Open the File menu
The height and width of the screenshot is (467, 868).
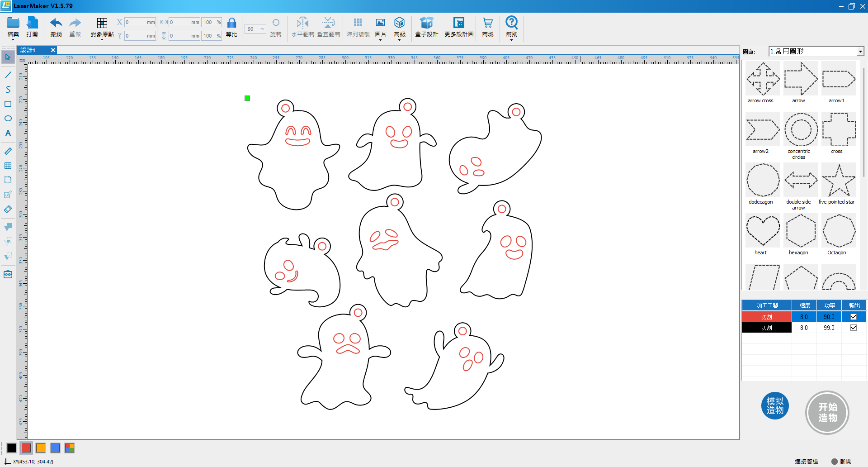(x=13, y=27)
